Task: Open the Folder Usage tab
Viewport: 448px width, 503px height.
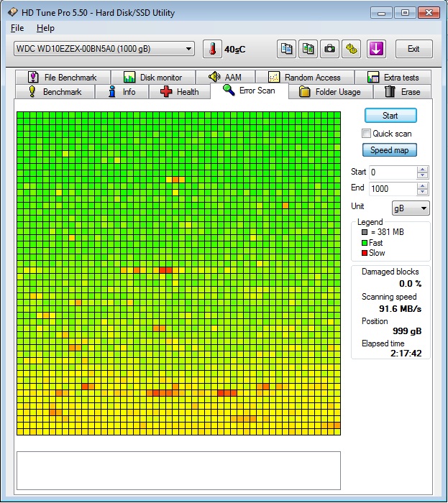Action: [331, 92]
